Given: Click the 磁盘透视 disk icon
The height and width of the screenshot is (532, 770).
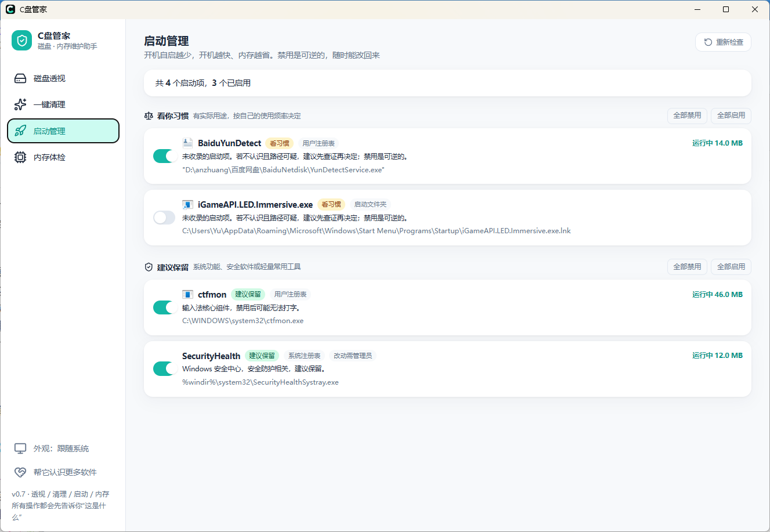Looking at the screenshot, I should (x=20, y=78).
